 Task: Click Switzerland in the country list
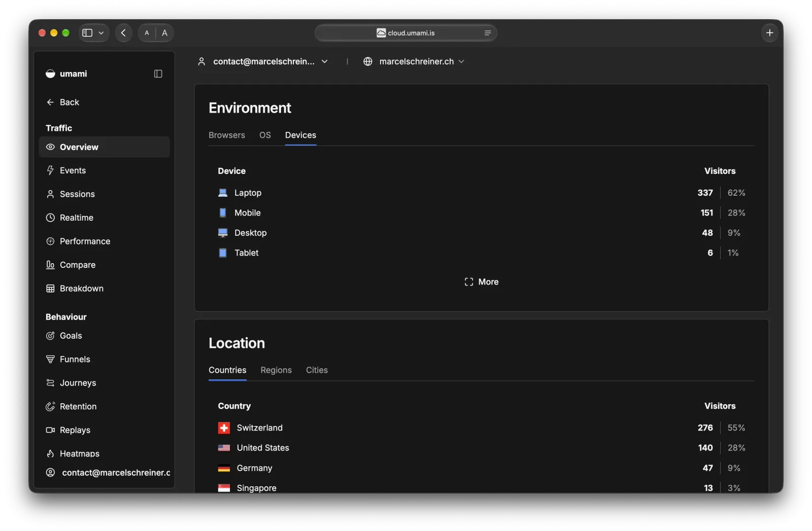pos(260,428)
